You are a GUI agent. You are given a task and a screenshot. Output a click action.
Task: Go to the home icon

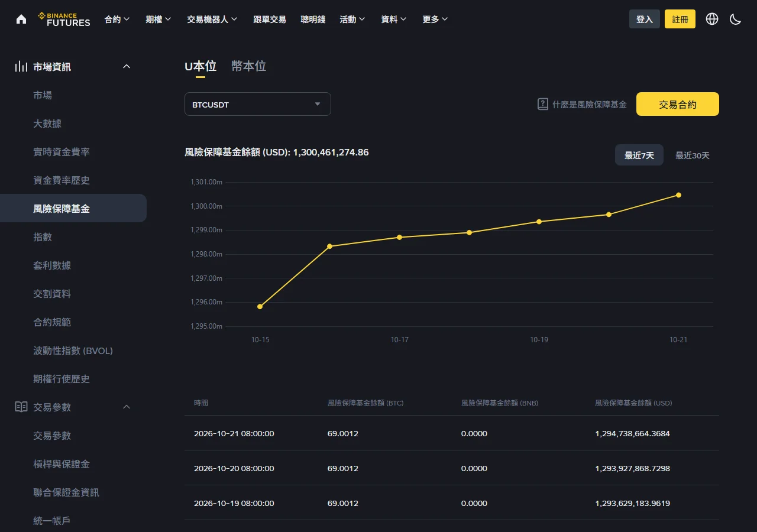click(21, 19)
